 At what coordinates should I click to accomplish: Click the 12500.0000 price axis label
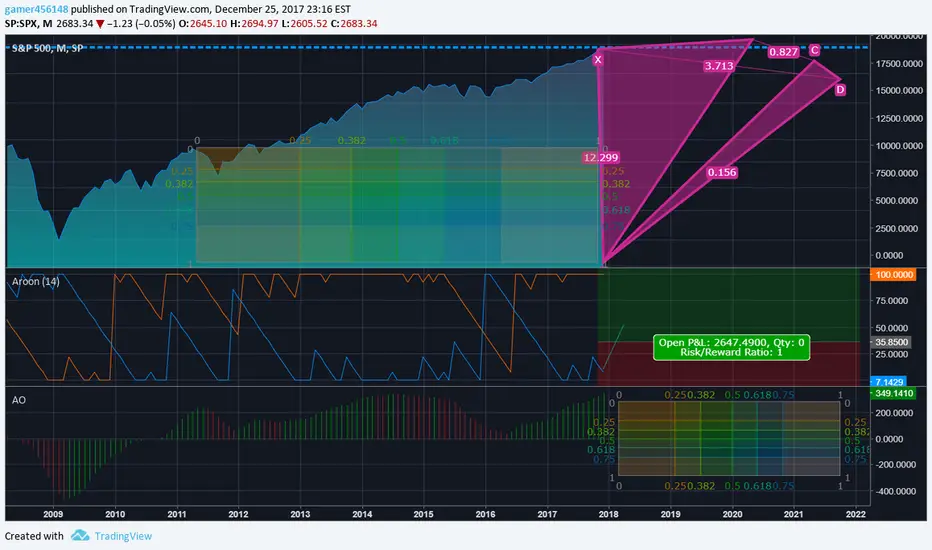coord(898,118)
